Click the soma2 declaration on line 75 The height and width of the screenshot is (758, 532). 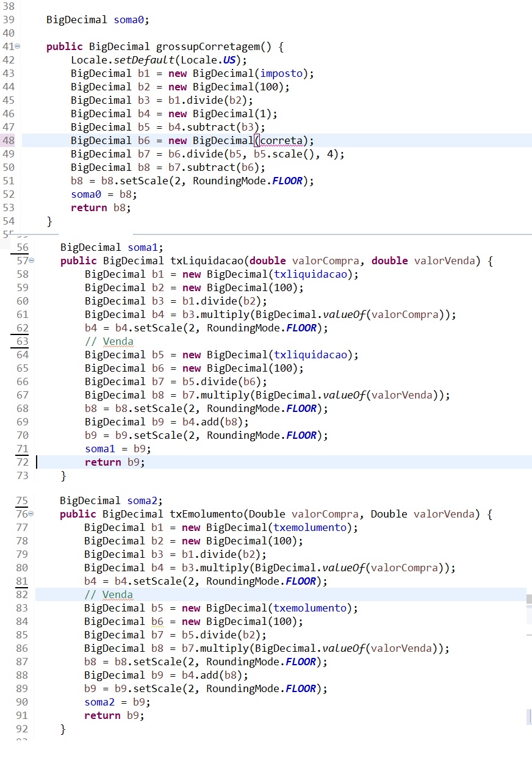click(112, 500)
